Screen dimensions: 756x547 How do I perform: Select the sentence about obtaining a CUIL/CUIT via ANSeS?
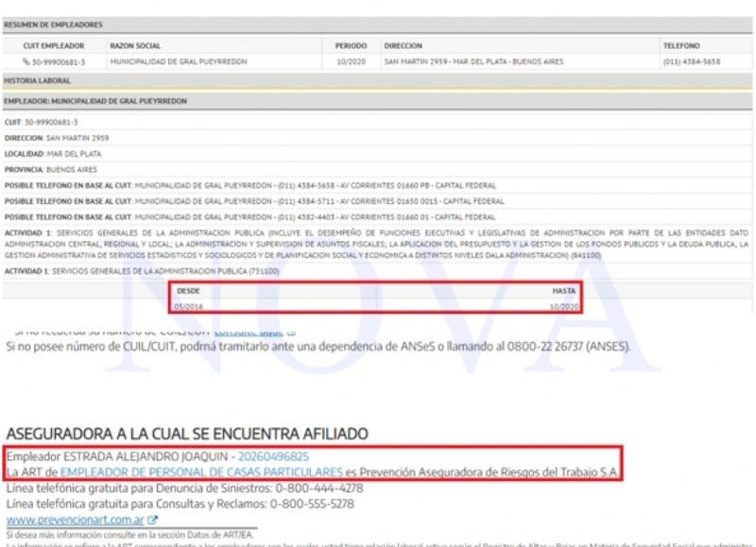318,347
